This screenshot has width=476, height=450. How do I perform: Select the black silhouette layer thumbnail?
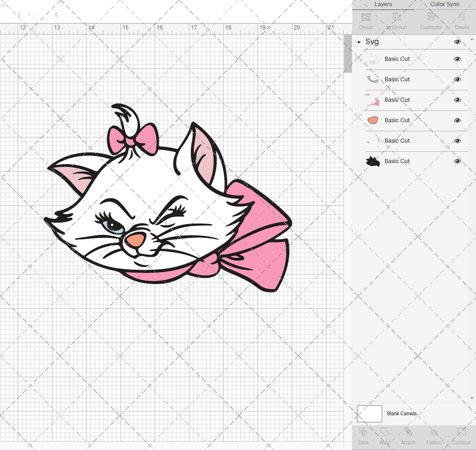coord(373,161)
